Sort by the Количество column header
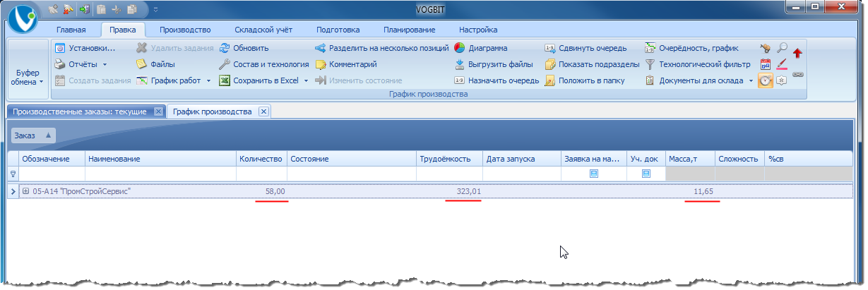 (x=261, y=159)
